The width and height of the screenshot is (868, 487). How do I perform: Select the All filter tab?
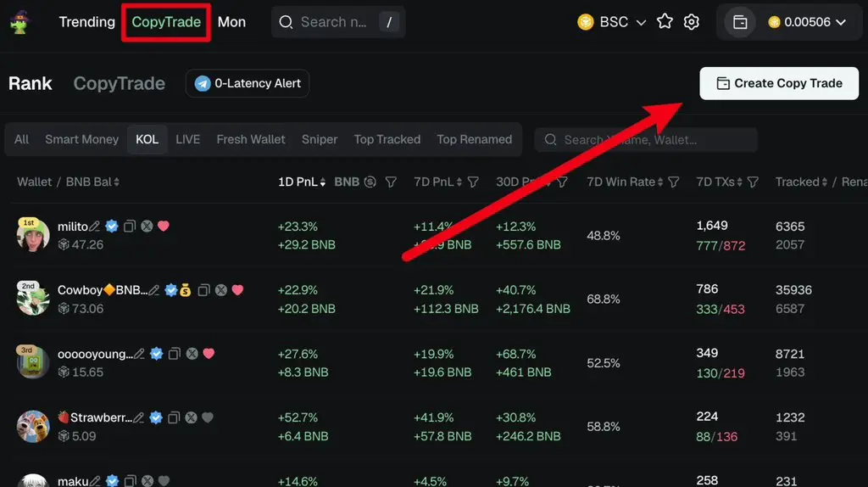click(21, 140)
